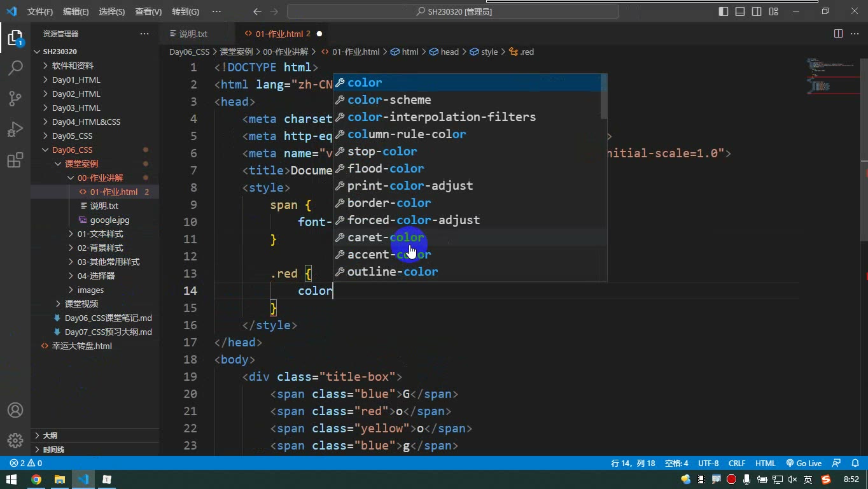Click the Go Forward arrow in title bar
The height and width of the screenshot is (489, 868).
(274, 11)
